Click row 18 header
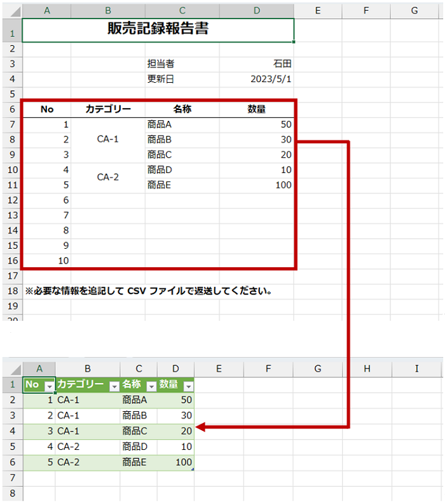 12,291
